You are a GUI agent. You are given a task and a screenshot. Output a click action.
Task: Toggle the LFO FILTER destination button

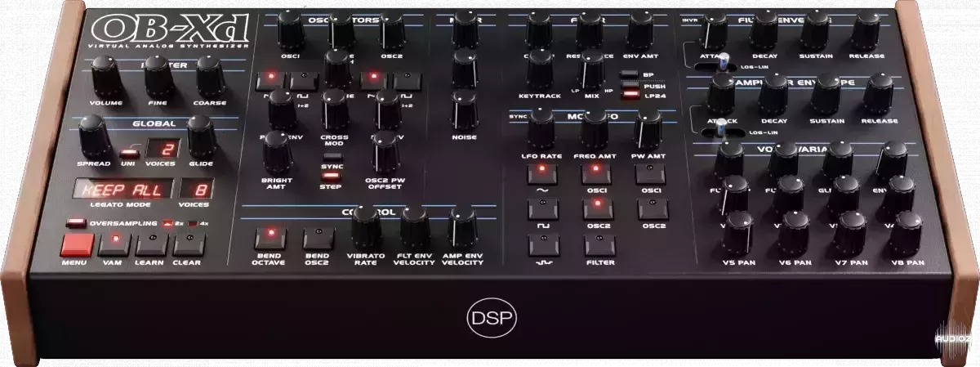[x=597, y=244]
